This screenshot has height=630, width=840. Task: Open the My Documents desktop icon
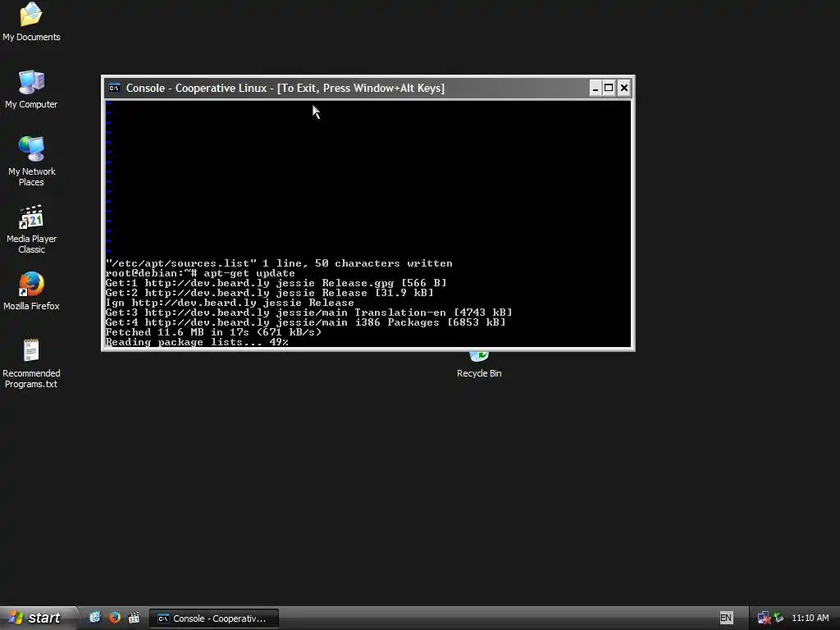click(x=31, y=21)
